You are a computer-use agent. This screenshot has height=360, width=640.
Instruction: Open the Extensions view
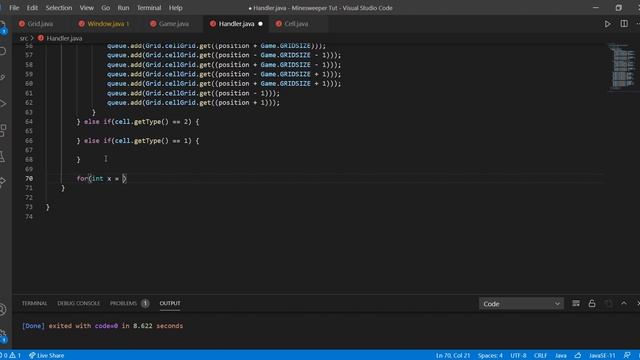(x=3, y=130)
